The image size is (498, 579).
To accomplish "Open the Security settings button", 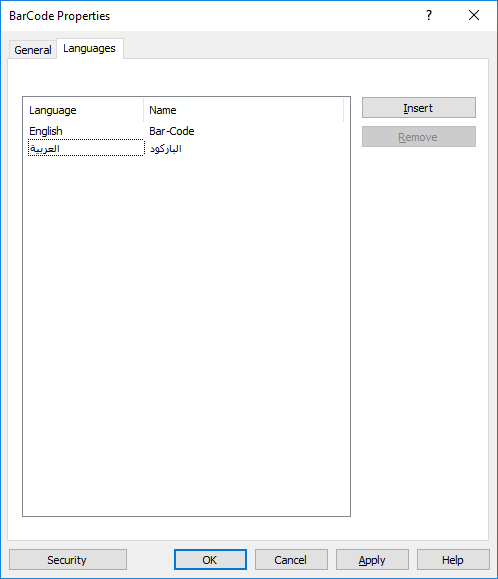I will (x=68, y=560).
